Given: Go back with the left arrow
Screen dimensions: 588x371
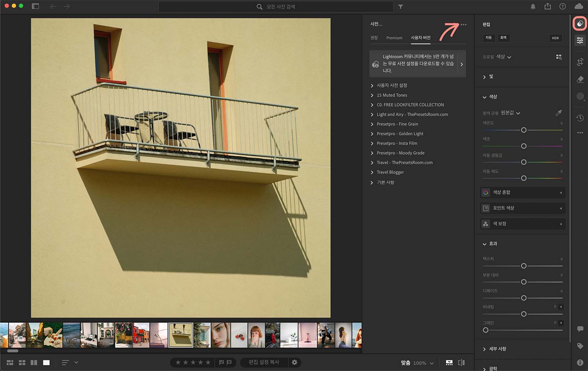Looking at the screenshot, I should pyautogui.click(x=53, y=7).
